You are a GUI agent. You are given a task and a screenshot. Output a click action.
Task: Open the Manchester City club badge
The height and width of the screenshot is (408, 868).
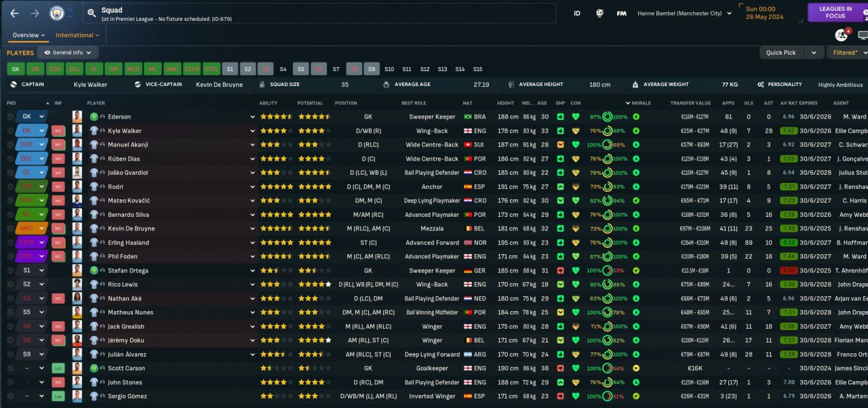click(57, 13)
